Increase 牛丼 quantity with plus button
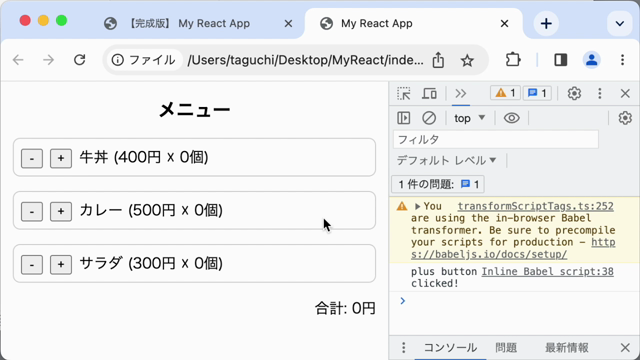Image resolution: width=640 pixels, height=360 pixels. (61, 158)
